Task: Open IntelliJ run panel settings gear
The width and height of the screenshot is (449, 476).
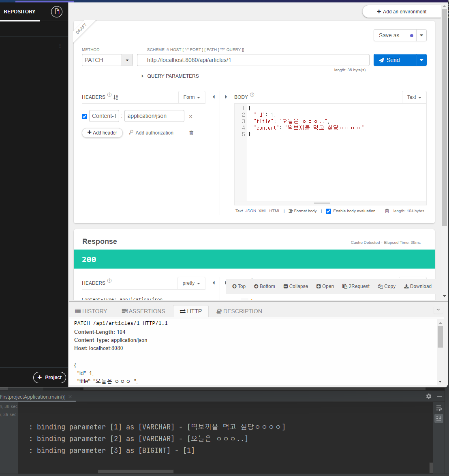Action: (429, 396)
